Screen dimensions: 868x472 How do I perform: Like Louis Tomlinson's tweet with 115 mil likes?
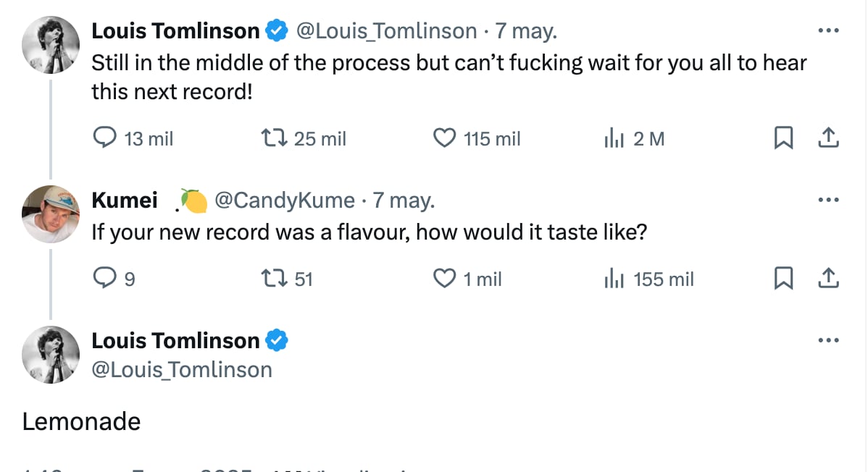pyautogui.click(x=443, y=138)
